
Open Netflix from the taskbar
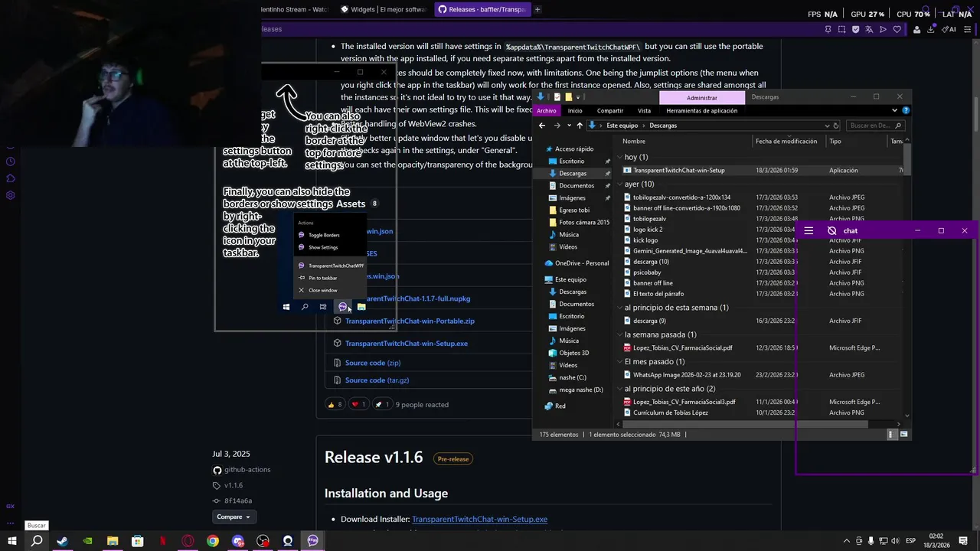click(162, 541)
